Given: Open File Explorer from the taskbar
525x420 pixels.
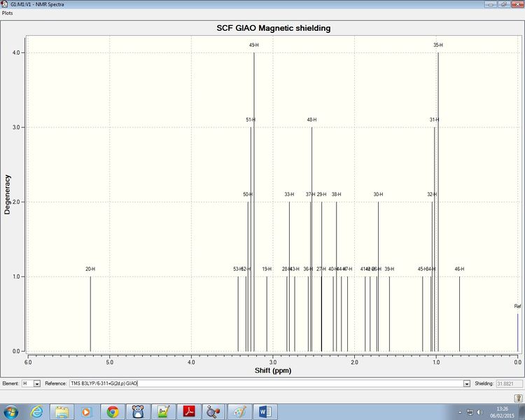Looking at the screenshot, I should pos(62,412).
